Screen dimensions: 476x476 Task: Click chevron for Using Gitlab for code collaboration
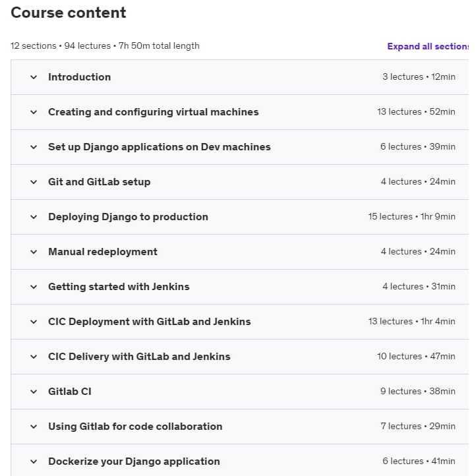click(x=34, y=427)
